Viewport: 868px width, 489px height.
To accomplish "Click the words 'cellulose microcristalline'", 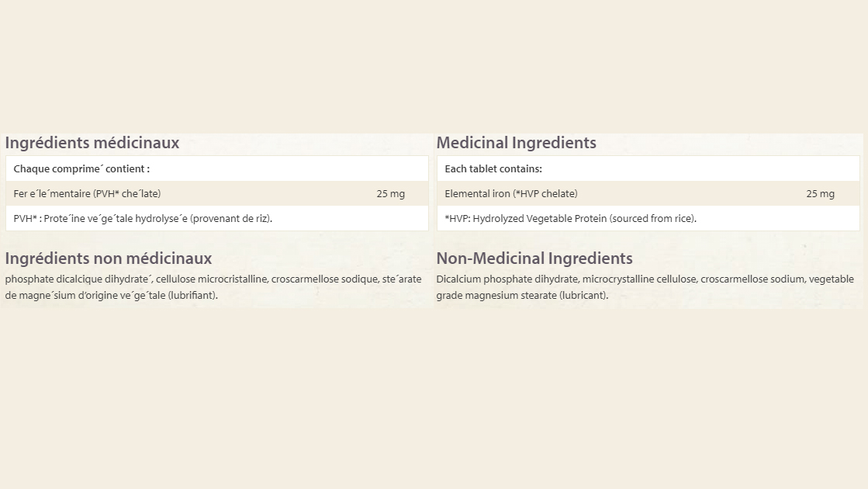I will pos(211,279).
